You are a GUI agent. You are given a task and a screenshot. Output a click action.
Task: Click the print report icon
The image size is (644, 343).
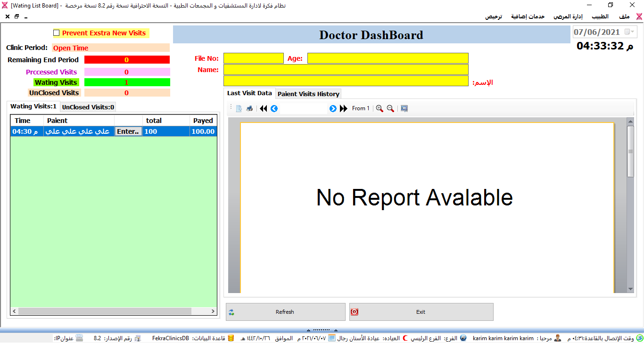[x=249, y=108]
